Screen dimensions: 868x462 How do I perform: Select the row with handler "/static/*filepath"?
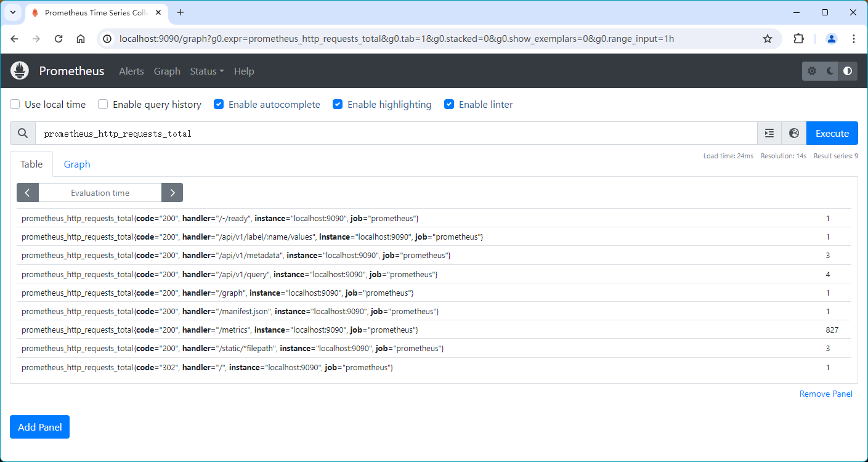click(x=434, y=348)
